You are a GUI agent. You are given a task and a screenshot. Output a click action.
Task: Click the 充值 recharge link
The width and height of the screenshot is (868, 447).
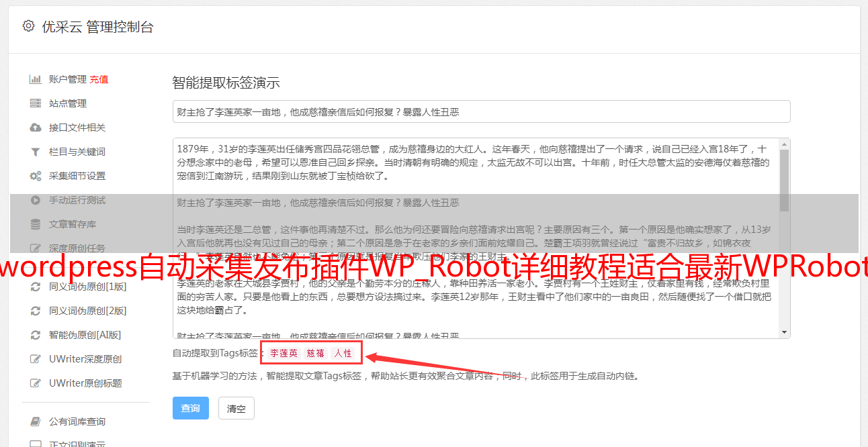99,79
